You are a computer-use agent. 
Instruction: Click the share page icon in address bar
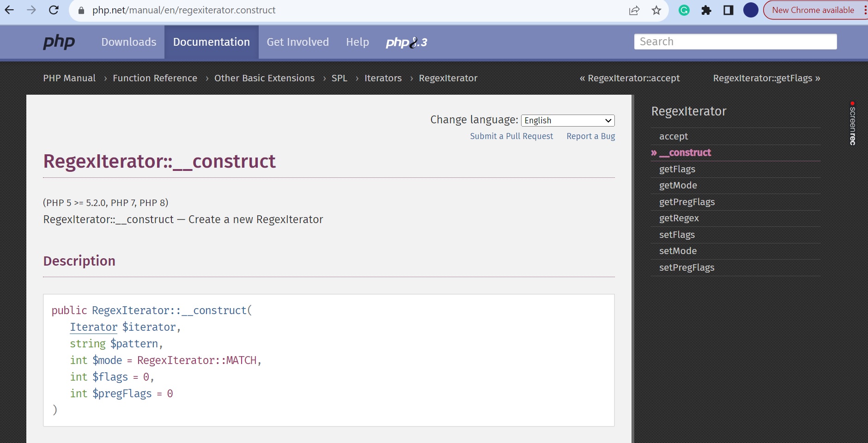click(x=634, y=10)
